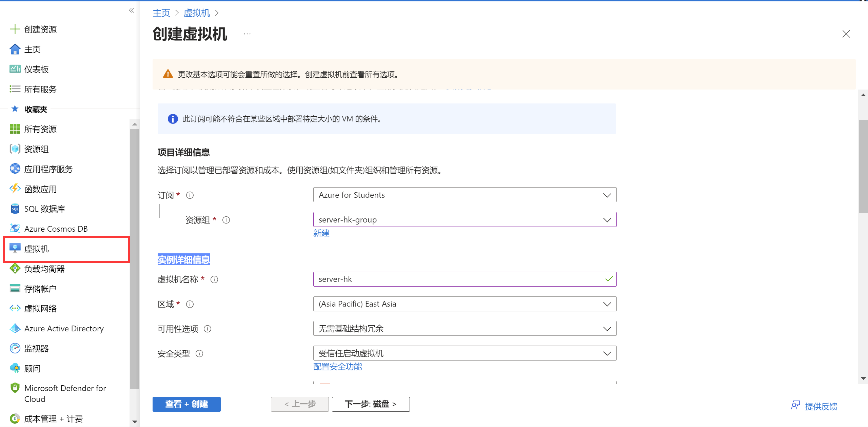This screenshot has width=868, height=427.
Task: Click info icon next to 订阅 label
Action: (x=190, y=195)
